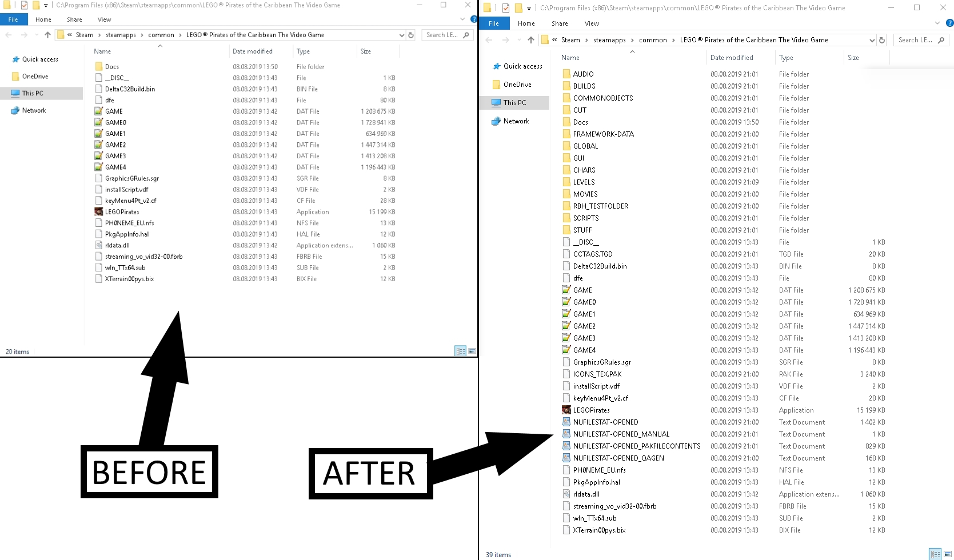Click the steamapps breadcrumb in the BEFORE window
The image size is (954, 560).
(x=121, y=35)
